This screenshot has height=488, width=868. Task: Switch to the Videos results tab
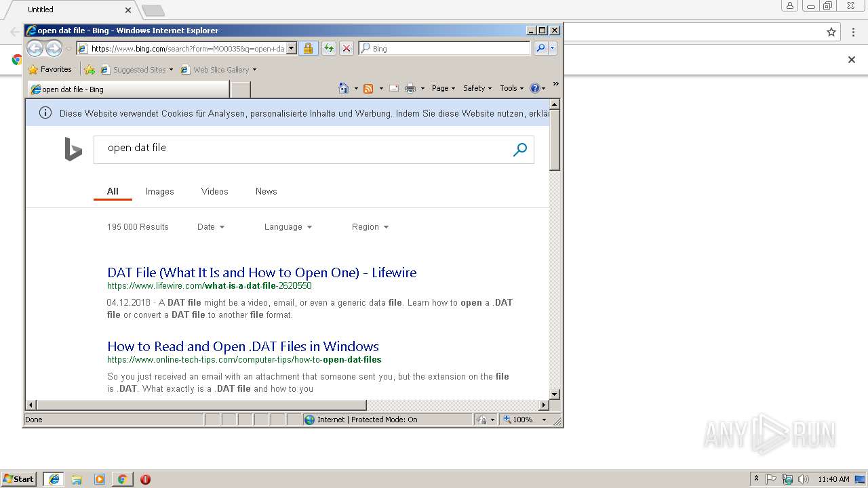(215, 191)
